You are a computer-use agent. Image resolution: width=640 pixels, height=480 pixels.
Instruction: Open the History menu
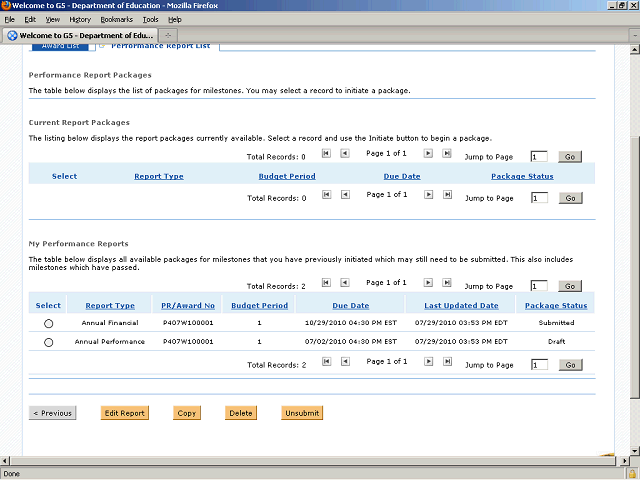[80, 19]
